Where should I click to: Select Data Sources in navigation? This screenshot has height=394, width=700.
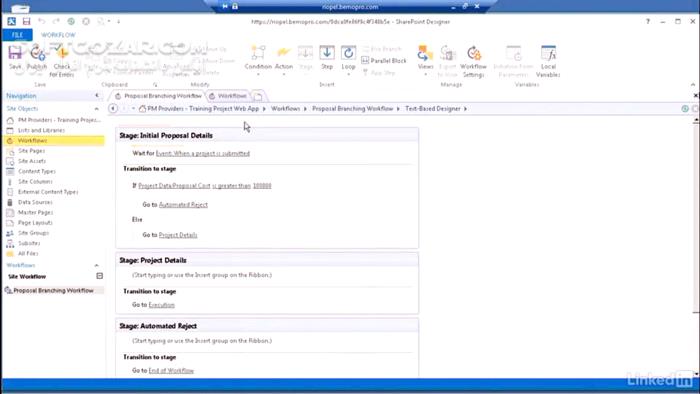click(35, 202)
